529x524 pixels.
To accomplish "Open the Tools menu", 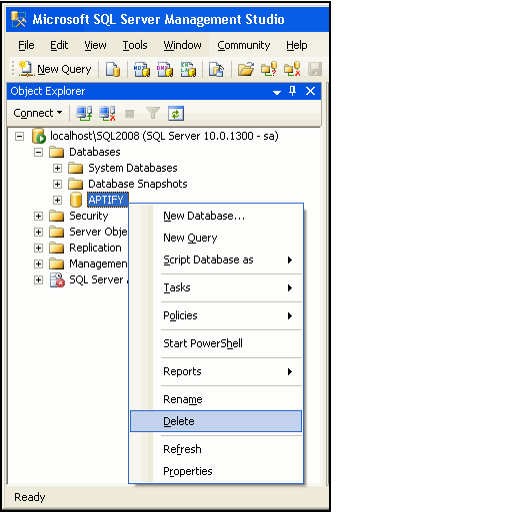I will tap(135, 45).
